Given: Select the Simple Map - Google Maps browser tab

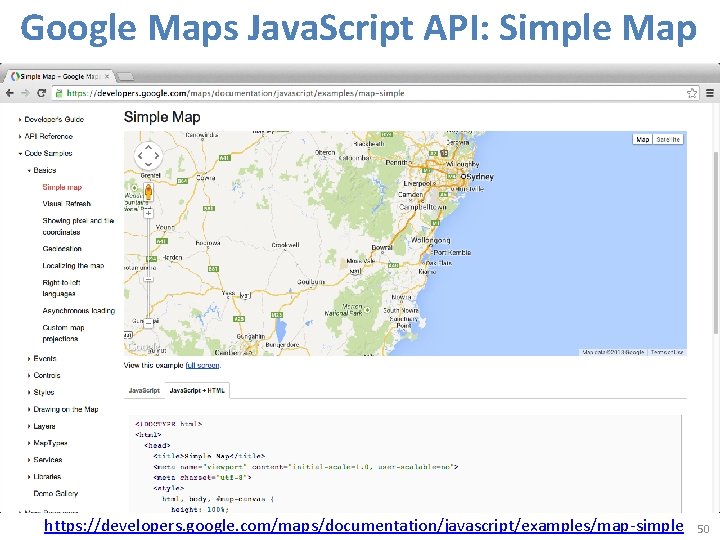Looking at the screenshot, I should point(60,76).
